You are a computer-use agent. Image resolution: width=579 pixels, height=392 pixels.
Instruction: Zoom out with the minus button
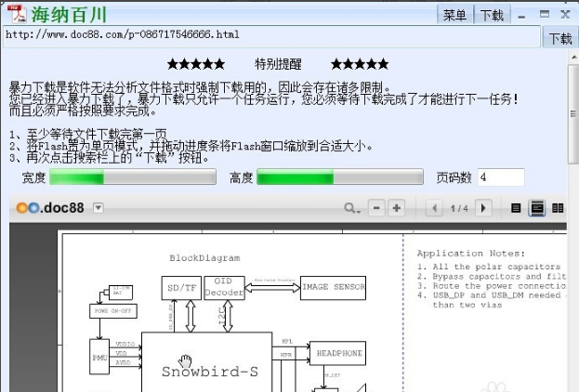coord(376,208)
